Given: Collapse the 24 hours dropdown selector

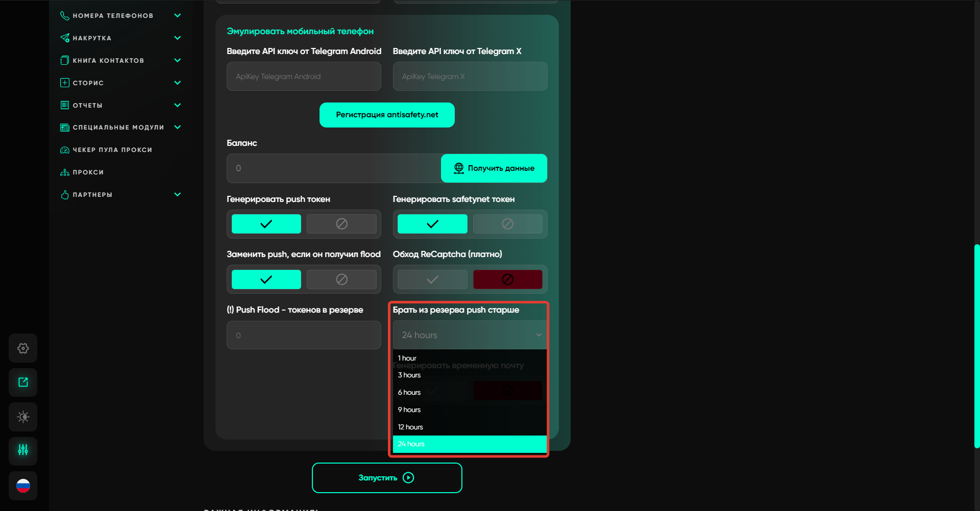Looking at the screenshot, I should click(x=470, y=335).
